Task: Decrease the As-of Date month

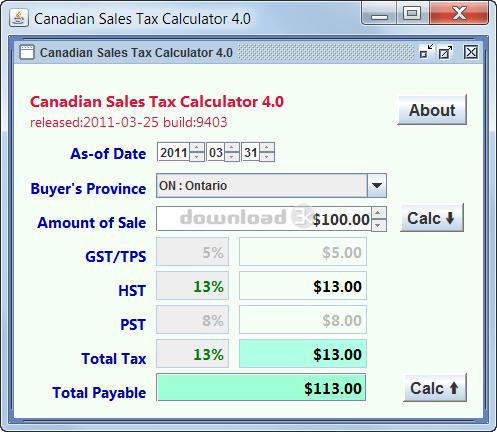Action: click(x=232, y=157)
